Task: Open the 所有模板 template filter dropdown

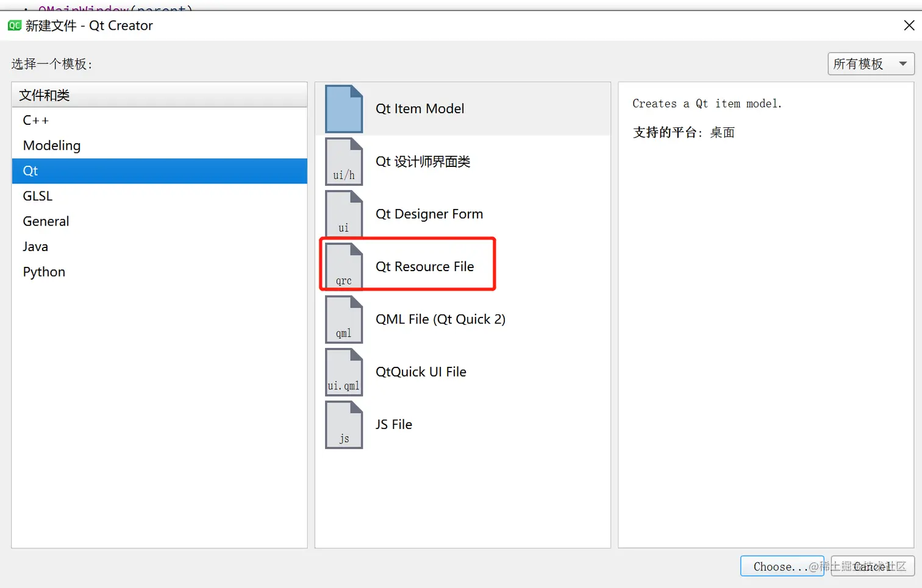Action: [871, 64]
